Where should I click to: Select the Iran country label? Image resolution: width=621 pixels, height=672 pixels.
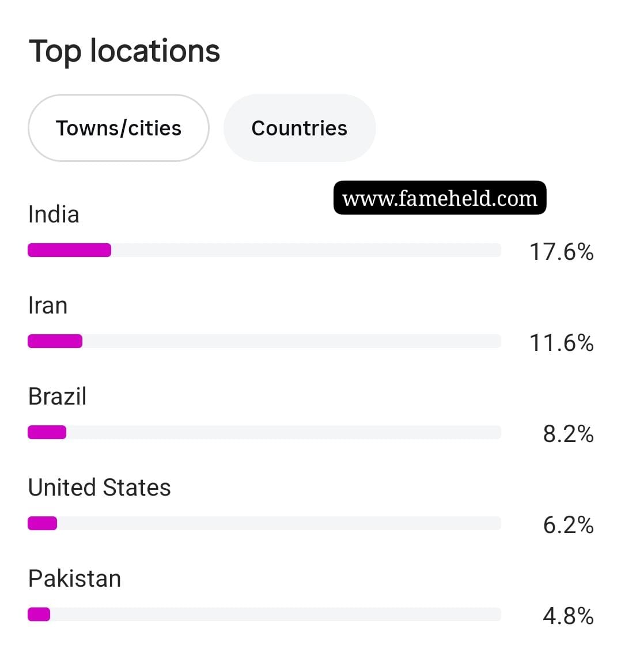point(48,305)
